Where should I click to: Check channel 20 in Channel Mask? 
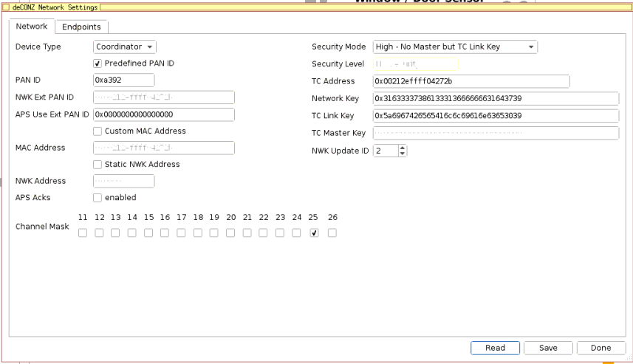click(230, 233)
